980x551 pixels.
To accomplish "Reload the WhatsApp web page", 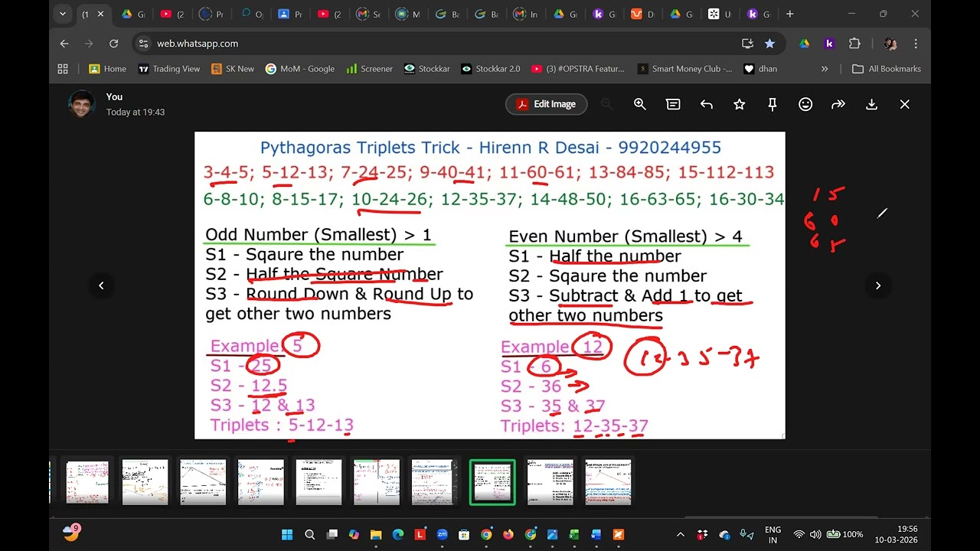I will (113, 44).
